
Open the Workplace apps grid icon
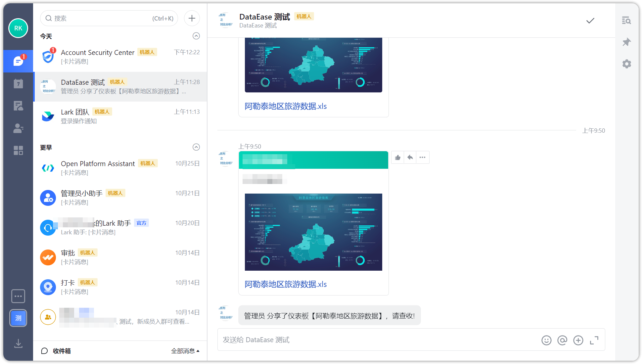(x=18, y=151)
